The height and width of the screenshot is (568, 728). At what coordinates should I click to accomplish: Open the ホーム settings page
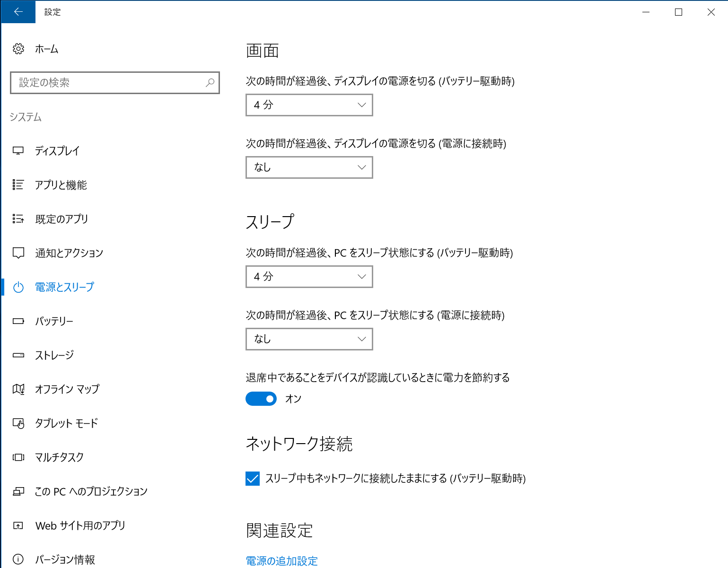point(46,49)
